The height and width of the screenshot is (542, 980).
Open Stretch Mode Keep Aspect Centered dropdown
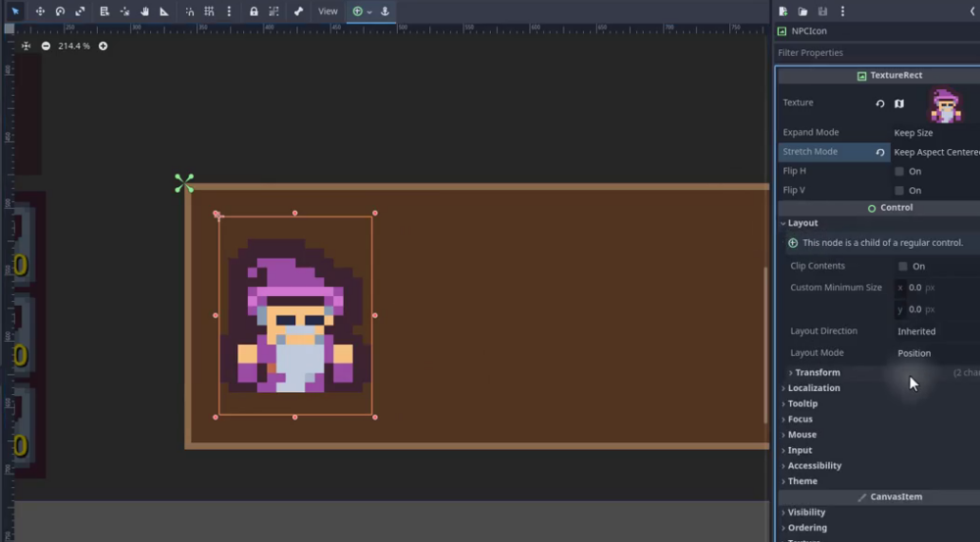936,152
